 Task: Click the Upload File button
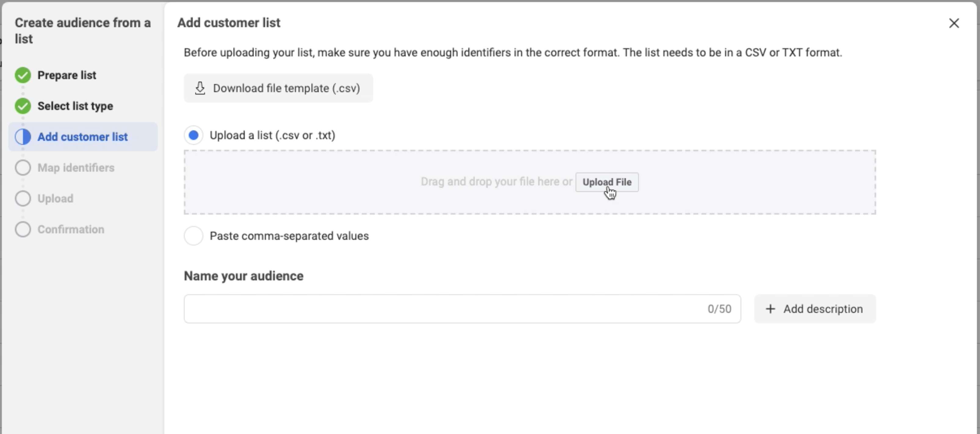(x=607, y=182)
